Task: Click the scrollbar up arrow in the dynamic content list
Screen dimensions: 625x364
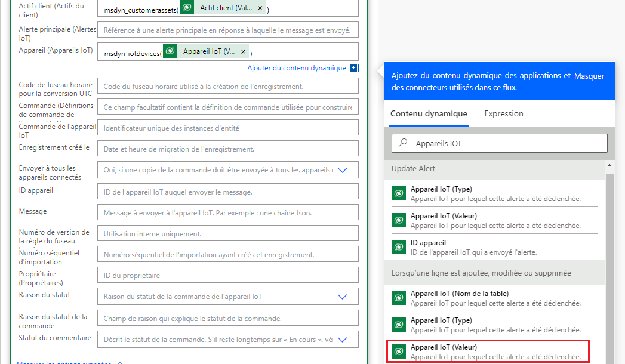Action: pyautogui.click(x=609, y=165)
